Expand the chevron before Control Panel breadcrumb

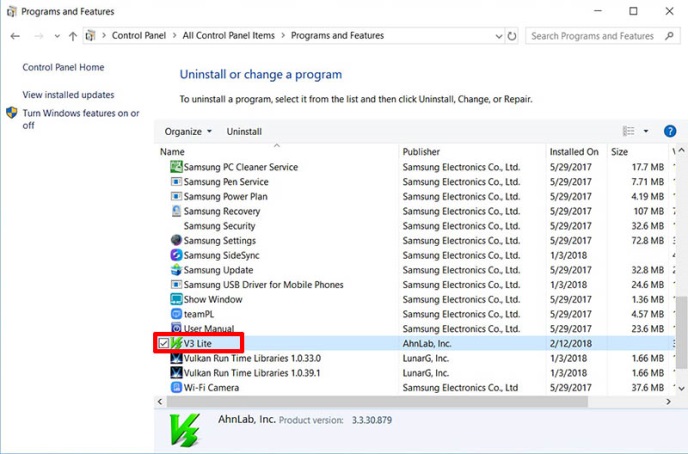[x=104, y=36]
